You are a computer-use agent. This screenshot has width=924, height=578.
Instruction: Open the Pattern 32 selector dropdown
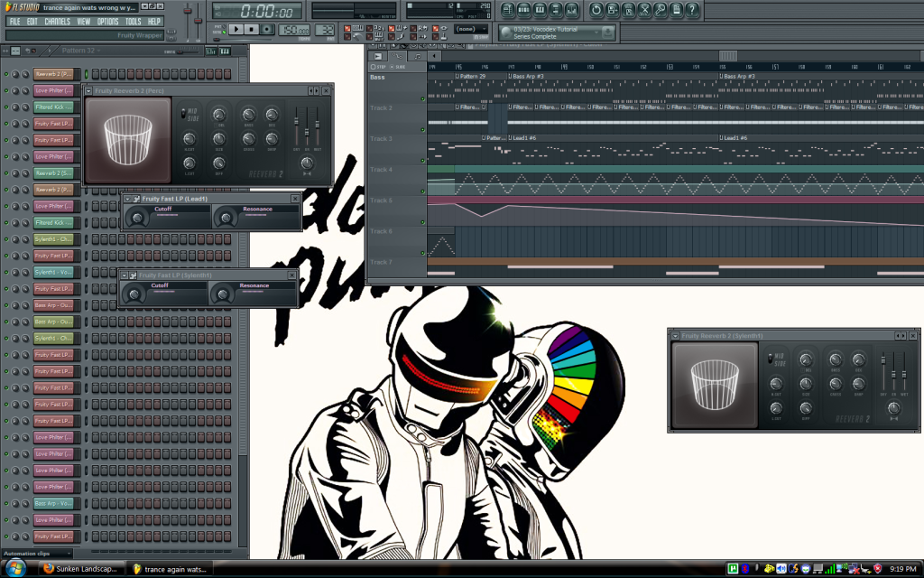tap(81, 51)
